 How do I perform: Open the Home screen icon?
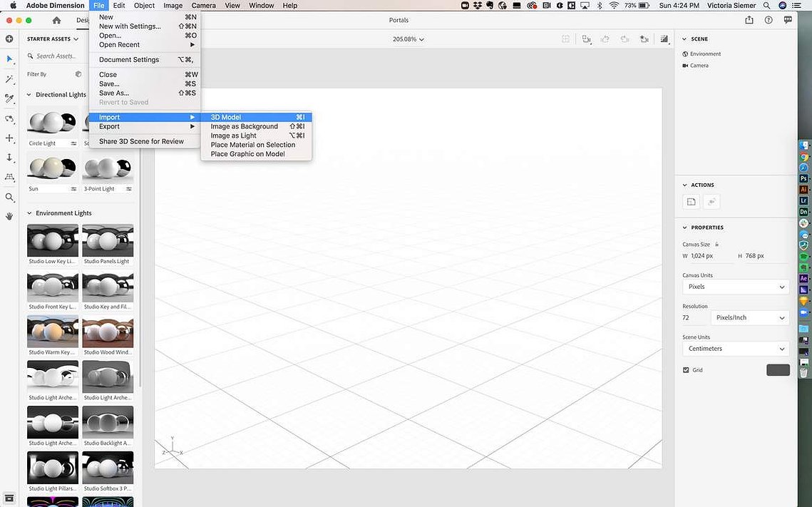pyautogui.click(x=56, y=20)
